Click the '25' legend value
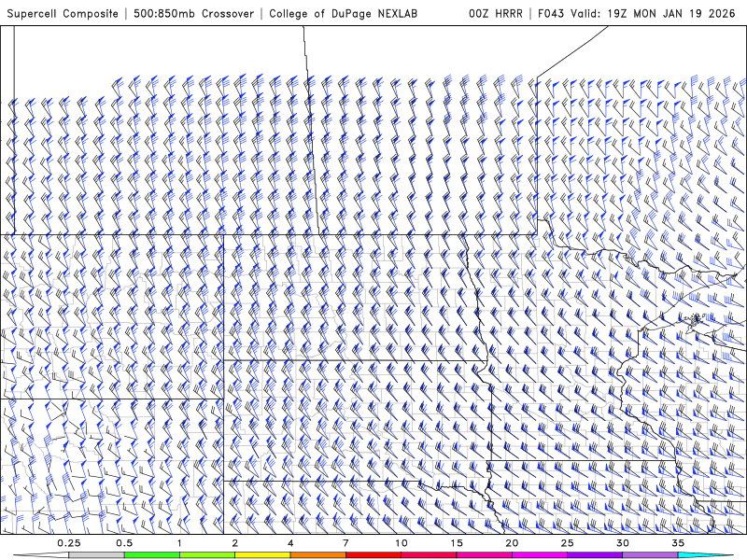This screenshot has height=560, width=747. (x=568, y=543)
